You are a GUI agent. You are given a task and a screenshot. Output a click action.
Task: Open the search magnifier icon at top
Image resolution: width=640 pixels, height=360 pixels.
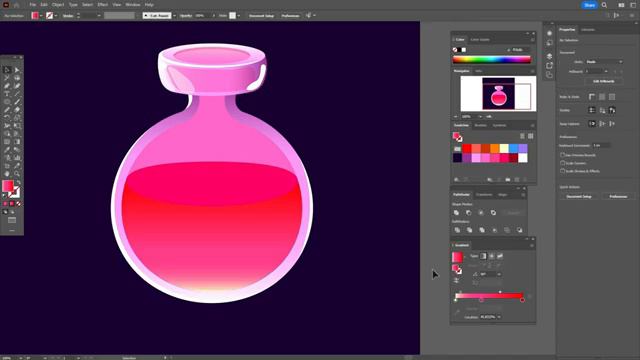pyautogui.click(x=604, y=5)
